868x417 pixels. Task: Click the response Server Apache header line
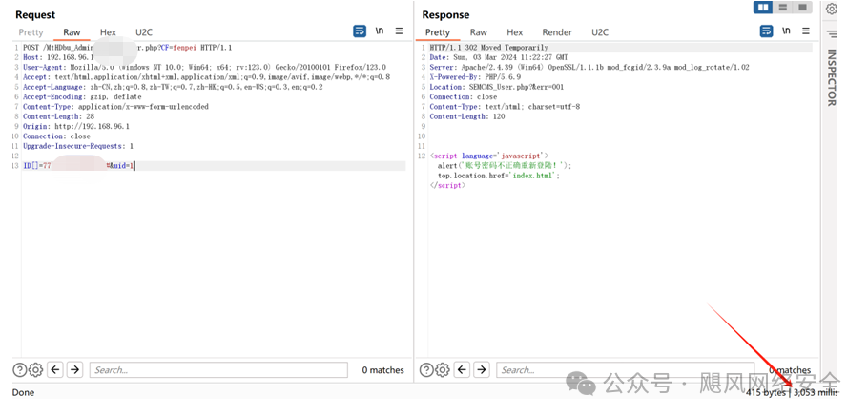pos(589,67)
